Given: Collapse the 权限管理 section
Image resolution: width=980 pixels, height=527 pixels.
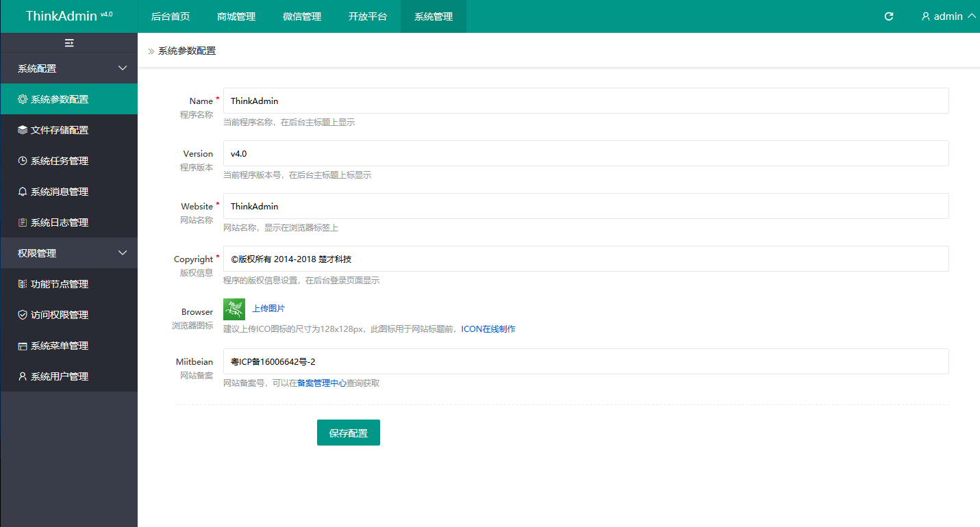Looking at the screenshot, I should pyautogui.click(x=68, y=253).
